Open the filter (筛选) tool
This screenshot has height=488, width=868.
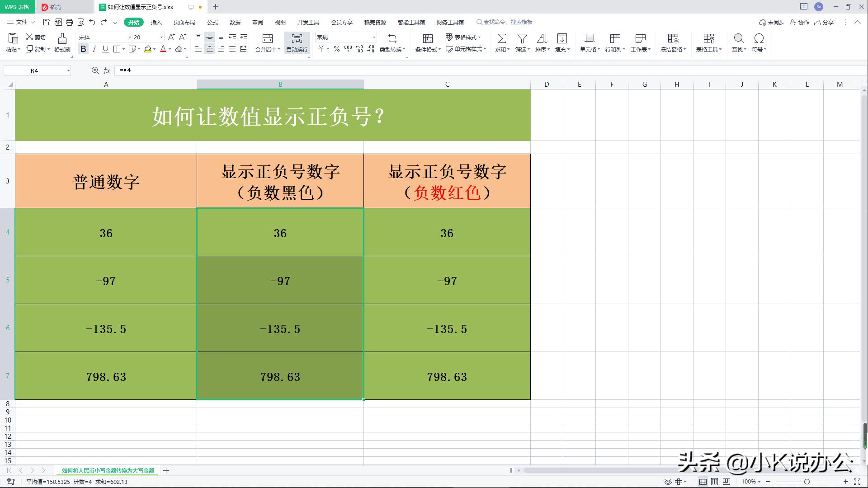click(521, 43)
